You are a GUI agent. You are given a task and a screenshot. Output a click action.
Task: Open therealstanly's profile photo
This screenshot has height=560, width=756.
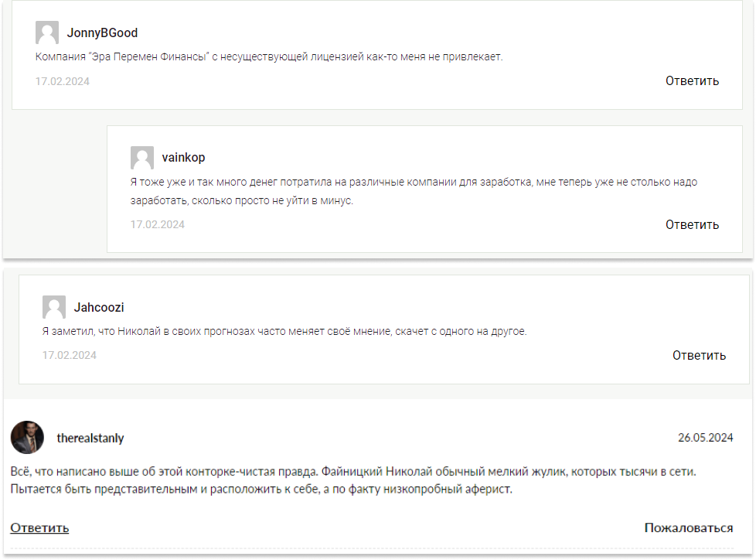(27, 438)
